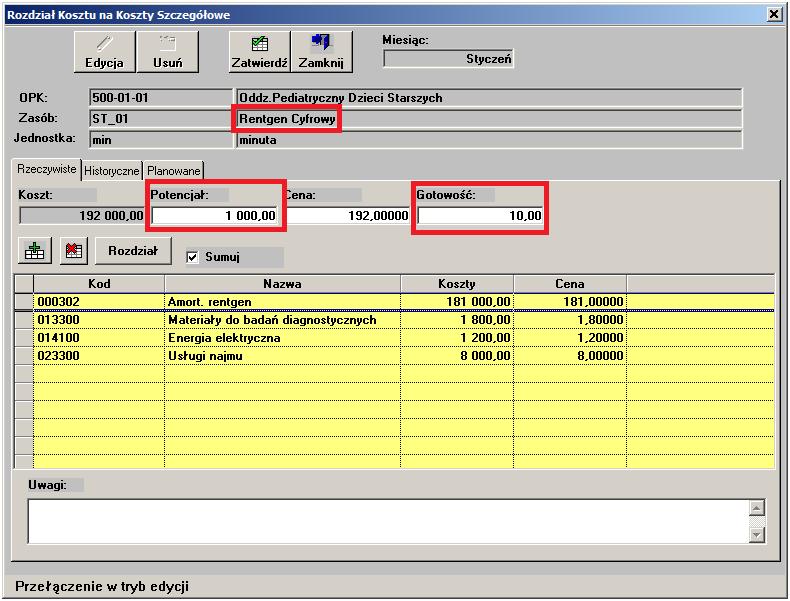Click row selector for Energia elektryczna row
The height and width of the screenshot is (601, 790).
(x=24, y=338)
